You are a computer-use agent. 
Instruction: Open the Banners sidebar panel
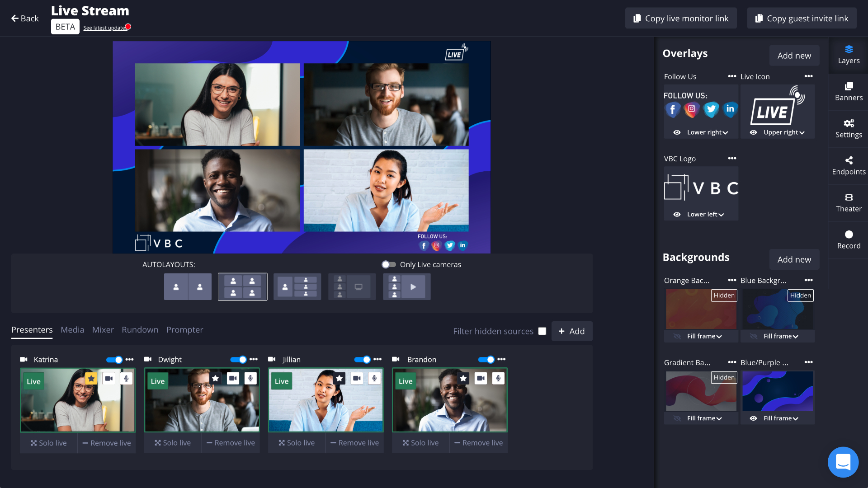(x=849, y=92)
